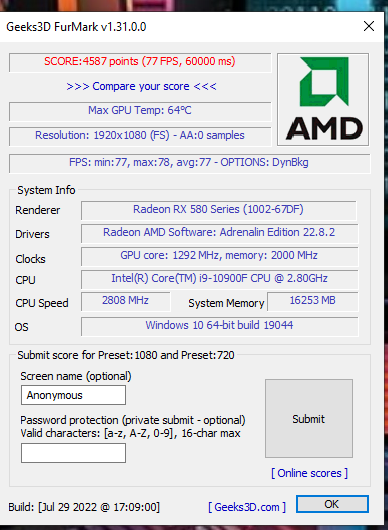The height and width of the screenshot is (530, 388).
Task: Confirm with the OK button
Action: [x=332, y=504]
